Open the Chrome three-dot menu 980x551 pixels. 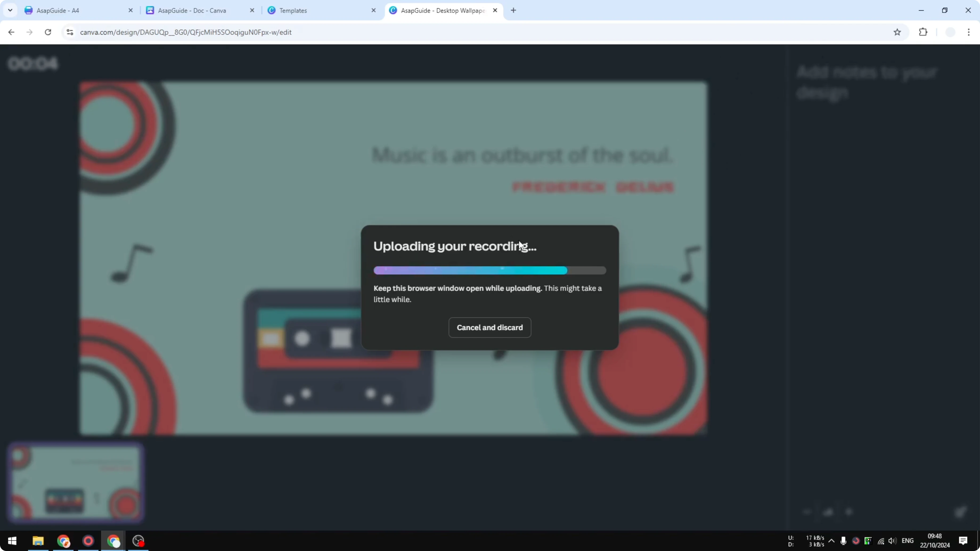click(970, 32)
